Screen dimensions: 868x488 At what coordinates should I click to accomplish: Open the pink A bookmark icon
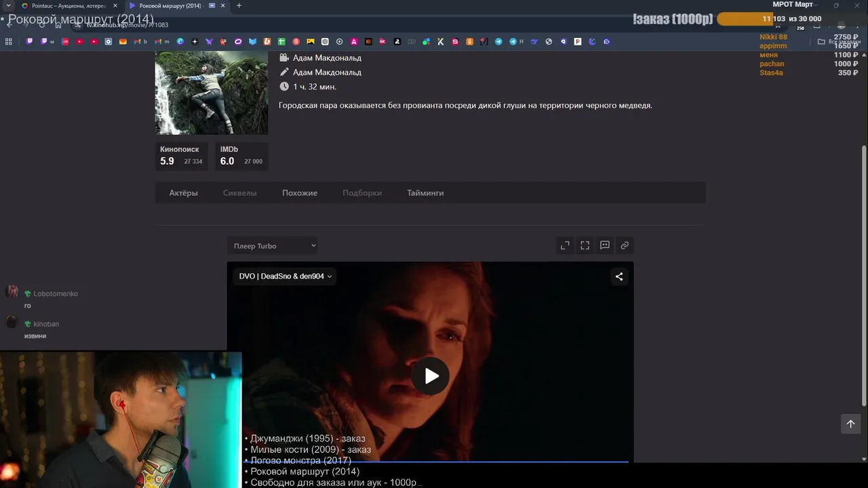tap(354, 41)
